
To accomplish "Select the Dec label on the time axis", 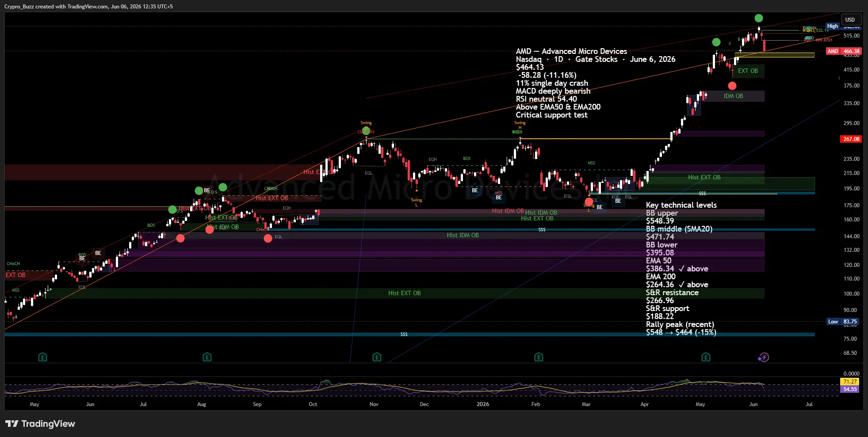I will [x=424, y=404].
